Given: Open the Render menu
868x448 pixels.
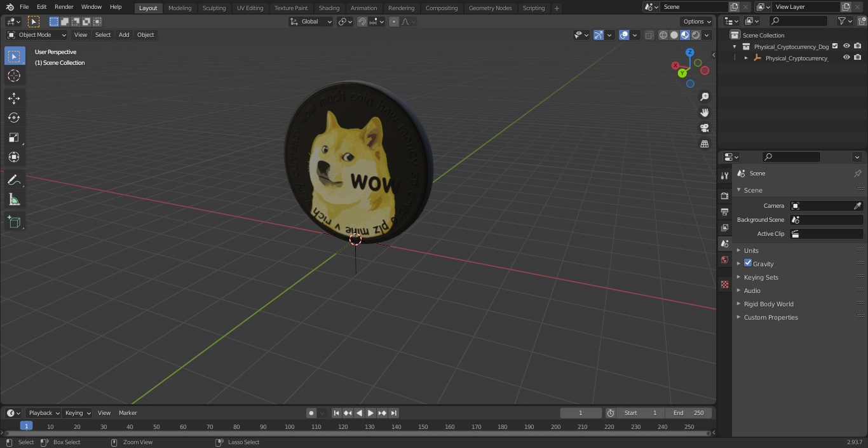Looking at the screenshot, I should pyautogui.click(x=64, y=7).
